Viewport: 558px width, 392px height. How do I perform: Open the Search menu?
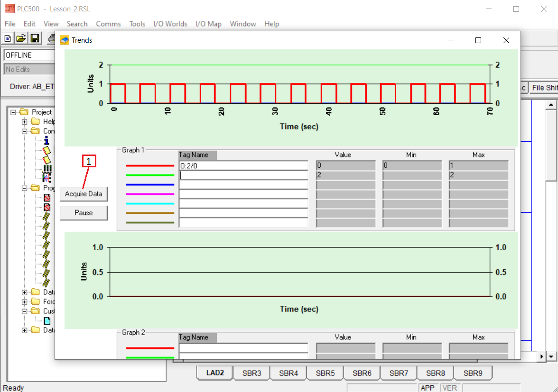[x=77, y=24]
